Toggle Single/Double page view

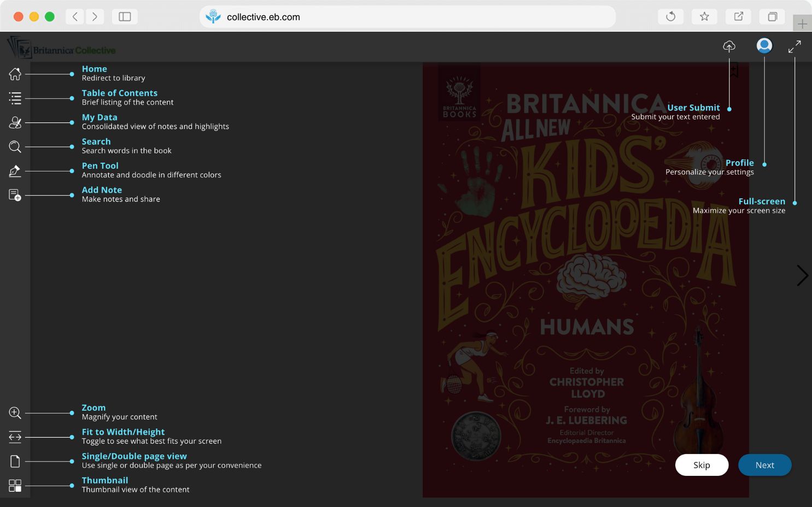(15, 462)
